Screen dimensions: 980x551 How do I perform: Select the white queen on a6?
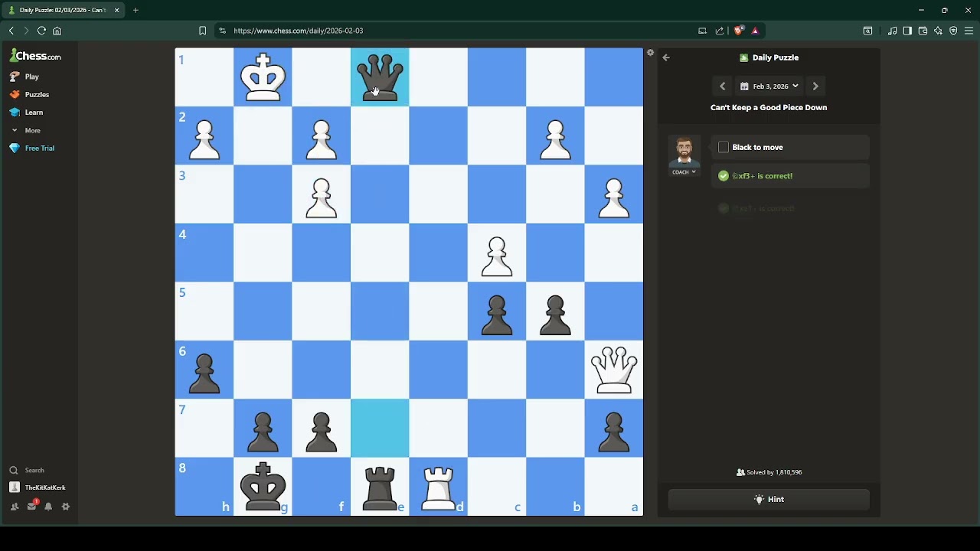coord(614,370)
